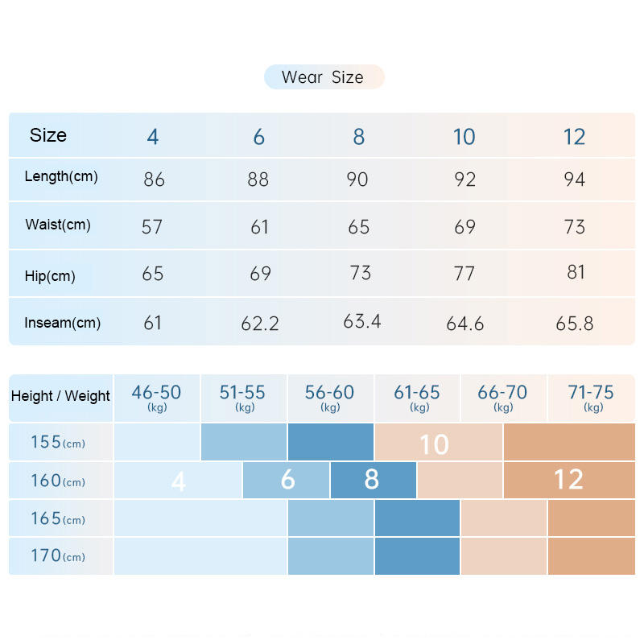Select size 4 column header
The width and height of the screenshot is (644, 644).
click(153, 137)
